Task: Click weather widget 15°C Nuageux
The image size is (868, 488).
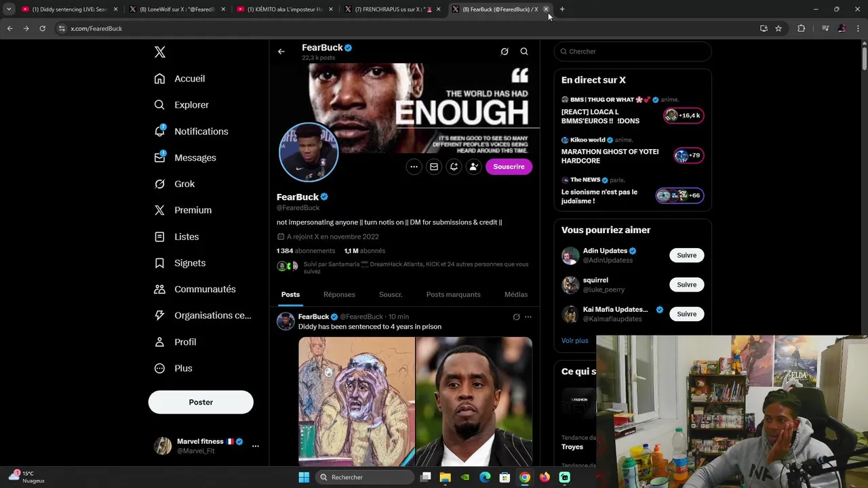Action: [x=27, y=477]
